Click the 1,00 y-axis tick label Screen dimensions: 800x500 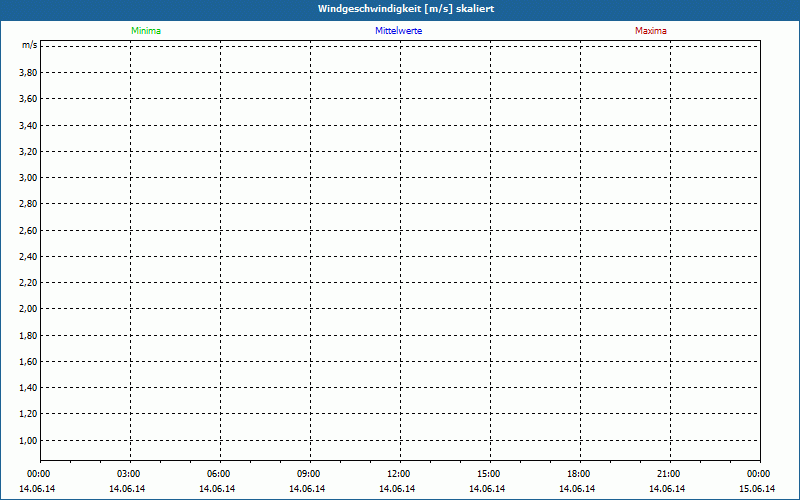click(28, 440)
